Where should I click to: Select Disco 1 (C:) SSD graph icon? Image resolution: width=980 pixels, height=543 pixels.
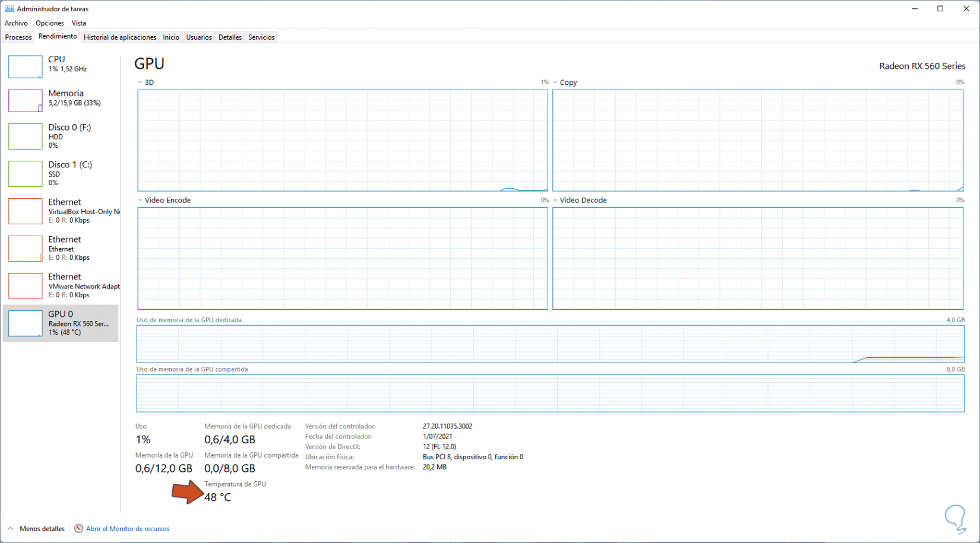pyautogui.click(x=25, y=173)
